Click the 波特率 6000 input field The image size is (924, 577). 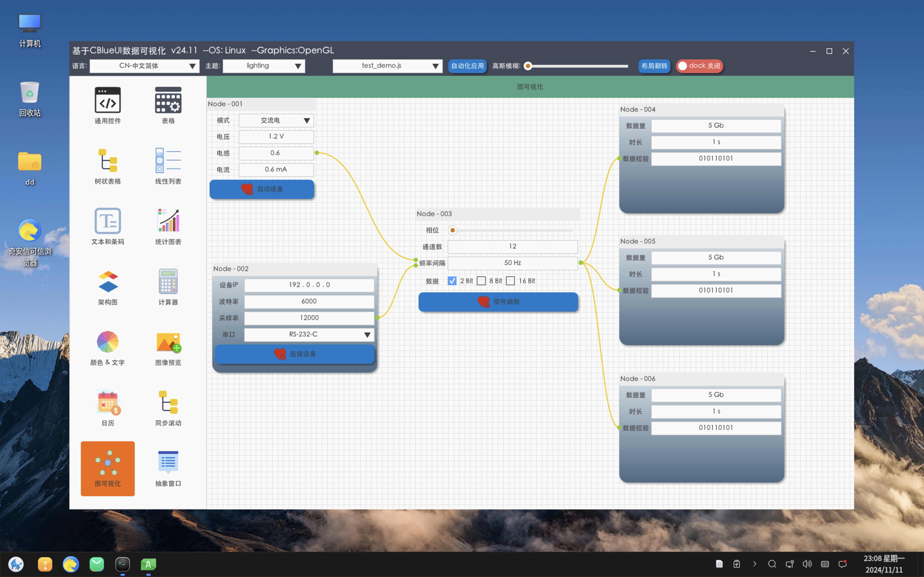(309, 301)
